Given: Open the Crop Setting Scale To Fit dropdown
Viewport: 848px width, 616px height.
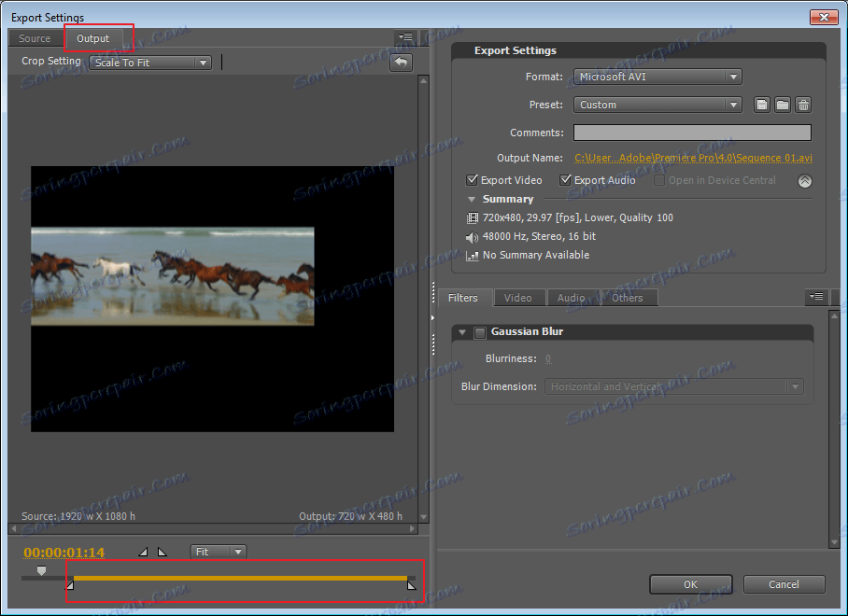Looking at the screenshot, I should [150, 63].
